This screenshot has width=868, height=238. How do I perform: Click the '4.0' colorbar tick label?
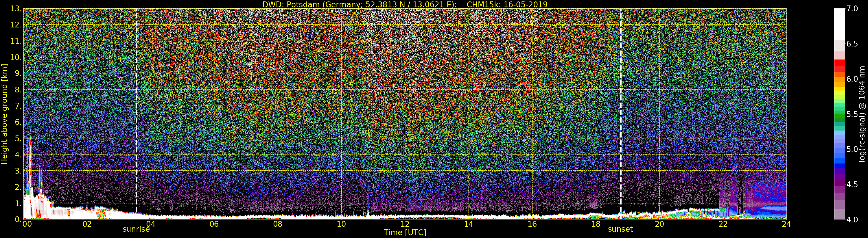[x=852, y=220]
